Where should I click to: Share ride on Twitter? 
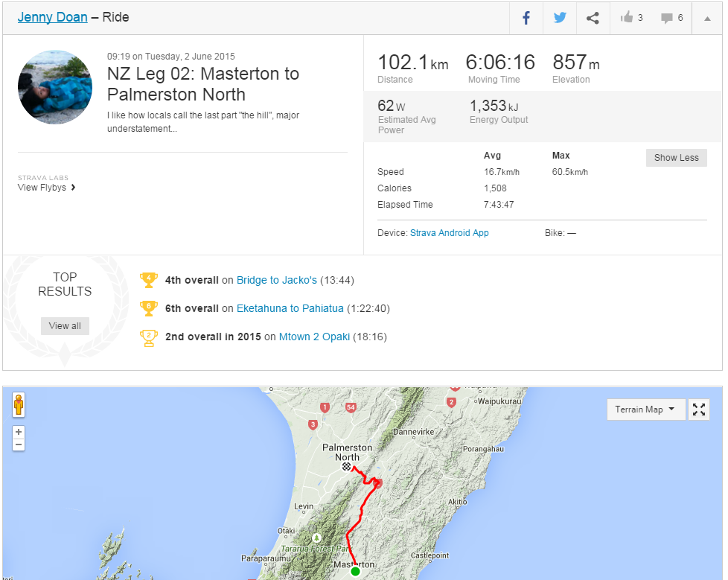tap(559, 18)
